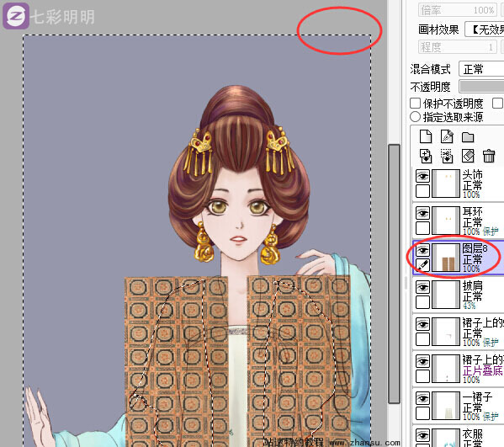504x447 pixels.
Task: Select 指定选取来源 radio option
Action: click(416, 117)
